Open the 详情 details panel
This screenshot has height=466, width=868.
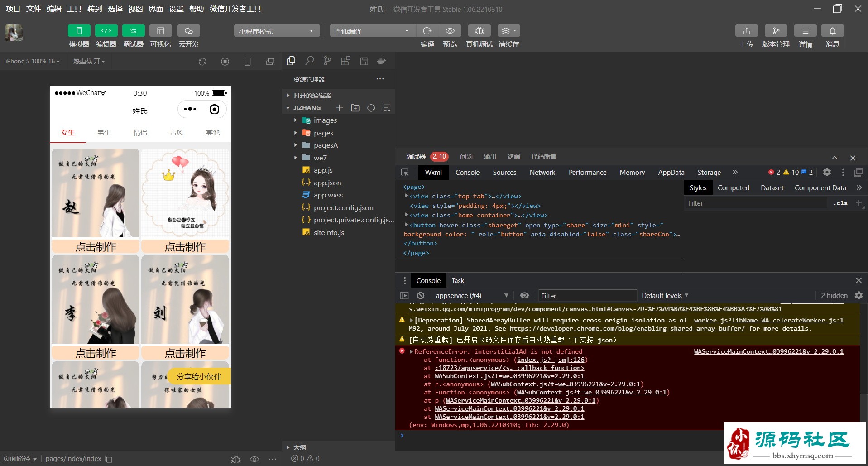tap(806, 31)
